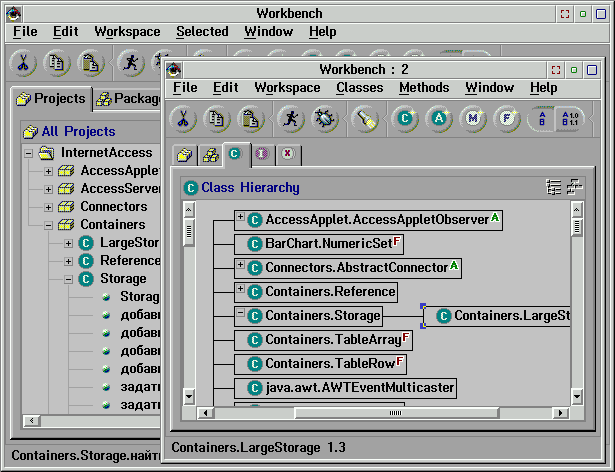Toggle the tree list layout icon in Class Hierarchy

(554, 187)
